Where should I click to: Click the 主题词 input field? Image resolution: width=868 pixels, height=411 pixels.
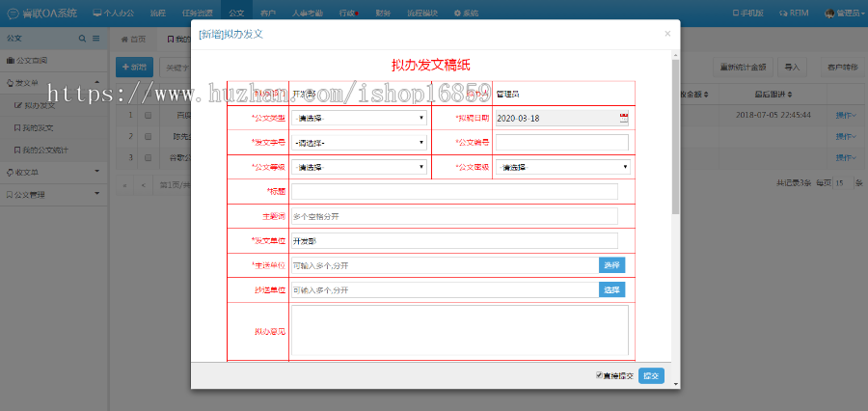tap(454, 216)
